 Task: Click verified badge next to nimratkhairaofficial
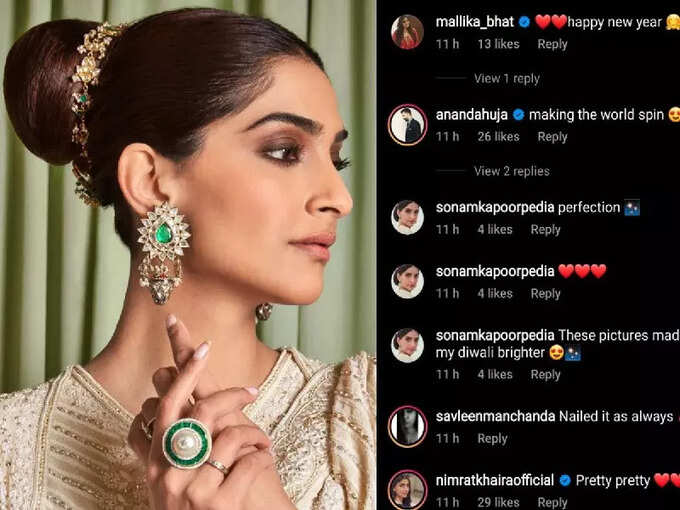564,481
